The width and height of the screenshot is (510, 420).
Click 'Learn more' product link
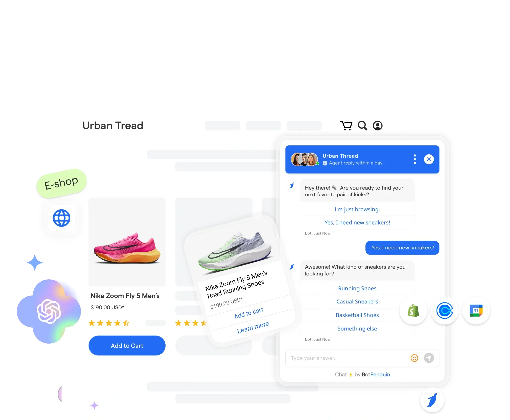tap(252, 325)
